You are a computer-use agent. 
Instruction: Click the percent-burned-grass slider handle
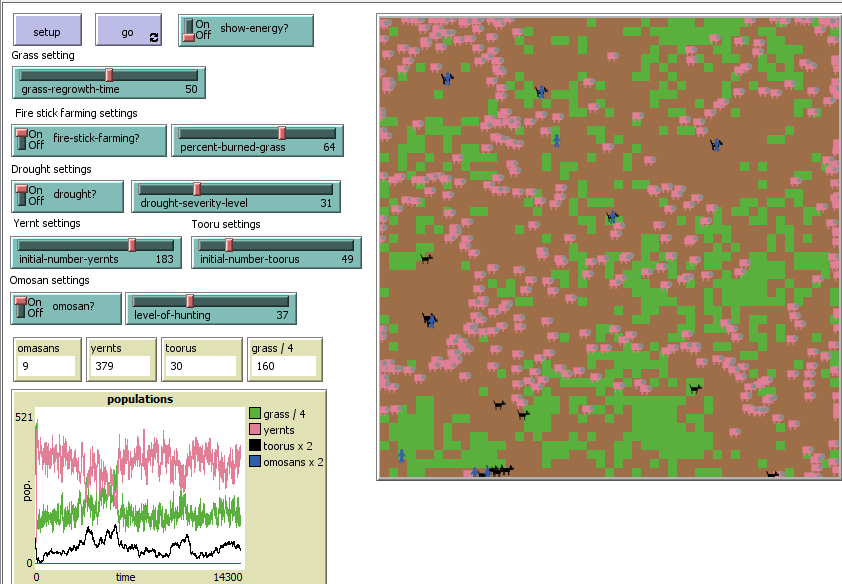click(282, 133)
